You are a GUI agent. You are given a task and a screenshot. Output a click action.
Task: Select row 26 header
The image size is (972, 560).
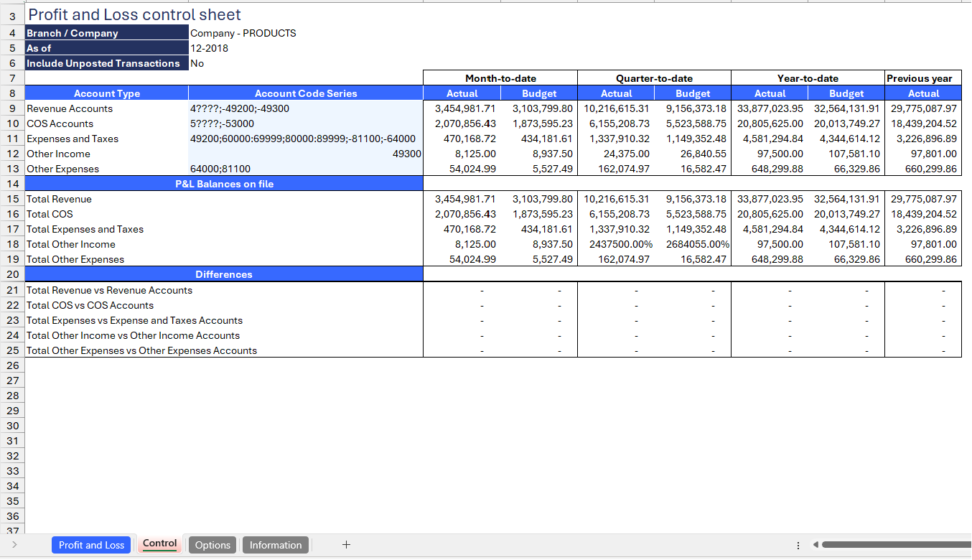pyautogui.click(x=12, y=365)
